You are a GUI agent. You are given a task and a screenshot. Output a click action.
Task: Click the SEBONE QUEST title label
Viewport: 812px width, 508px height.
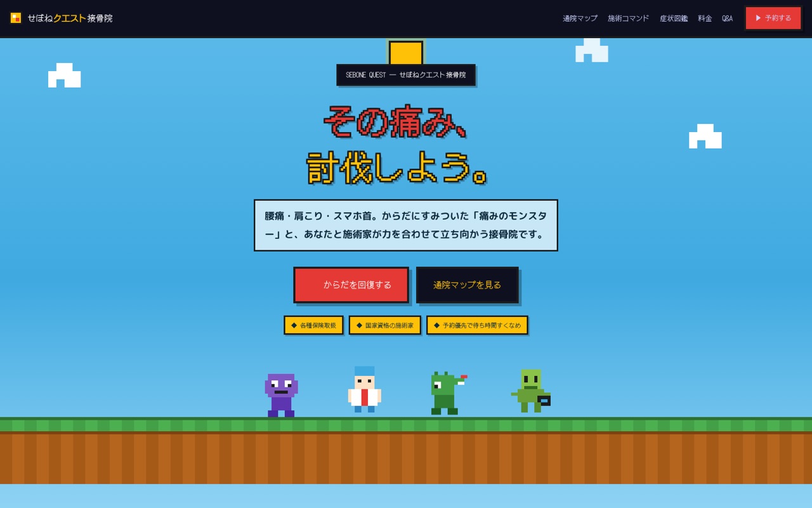406,75
